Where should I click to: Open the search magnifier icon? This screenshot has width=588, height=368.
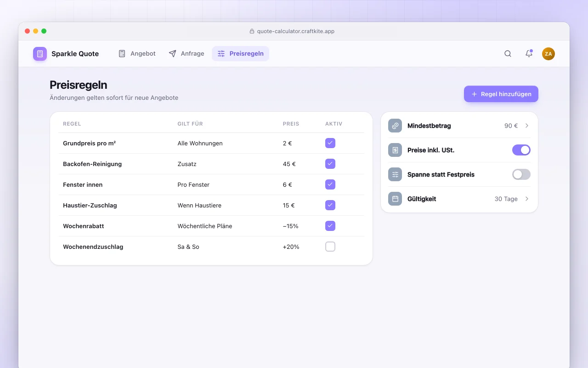tap(508, 54)
